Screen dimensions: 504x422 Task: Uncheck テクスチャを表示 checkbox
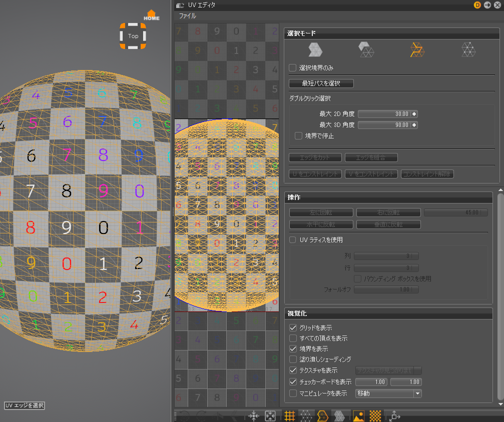pyautogui.click(x=293, y=370)
